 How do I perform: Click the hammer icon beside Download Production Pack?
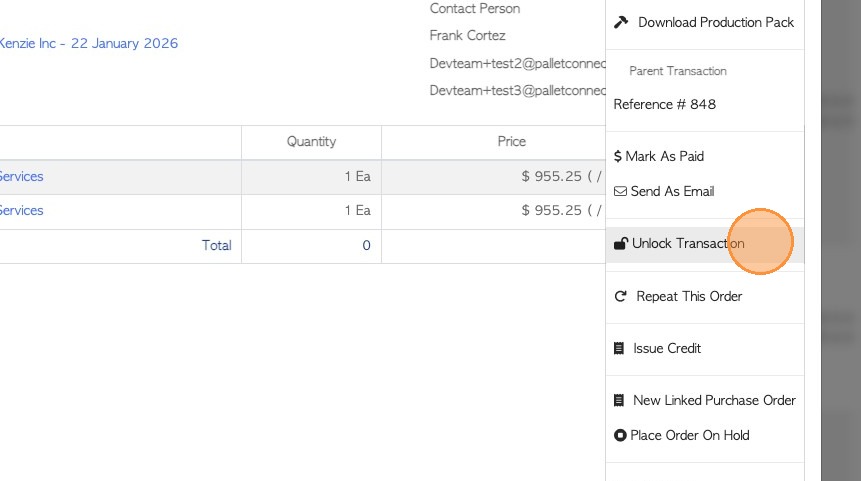click(621, 22)
